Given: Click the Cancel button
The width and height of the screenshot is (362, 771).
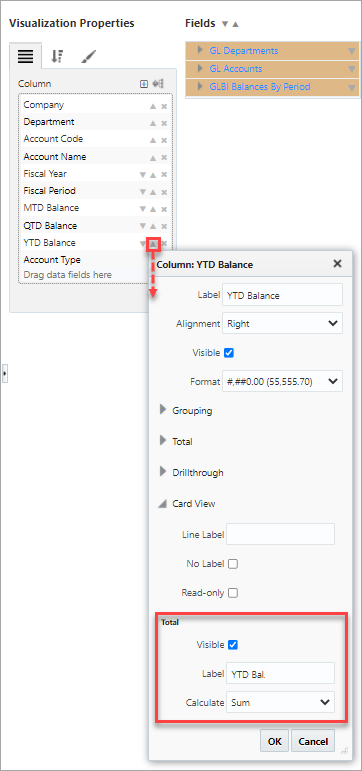Looking at the screenshot, I should click(313, 741).
